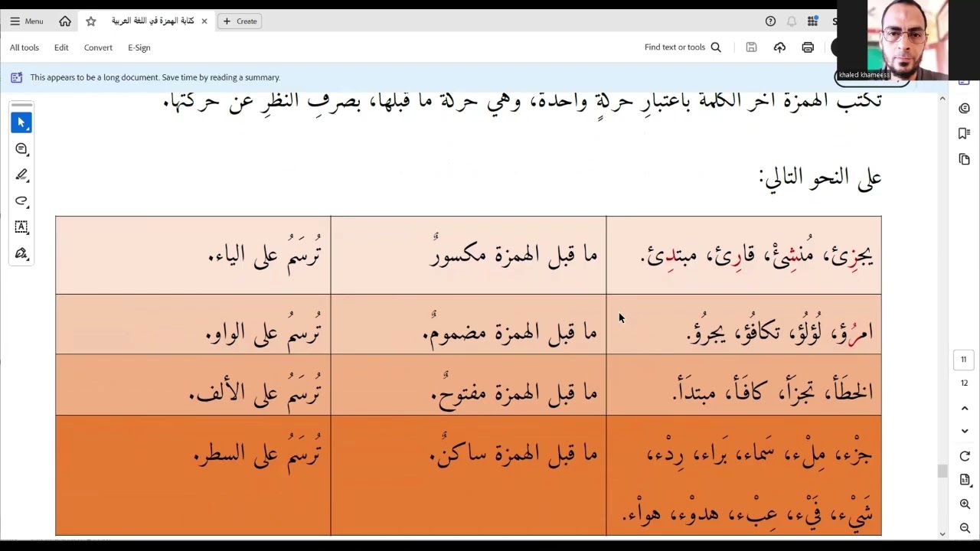The height and width of the screenshot is (551, 980).
Task: Go to the Home icon
Action: (x=65, y=21)
